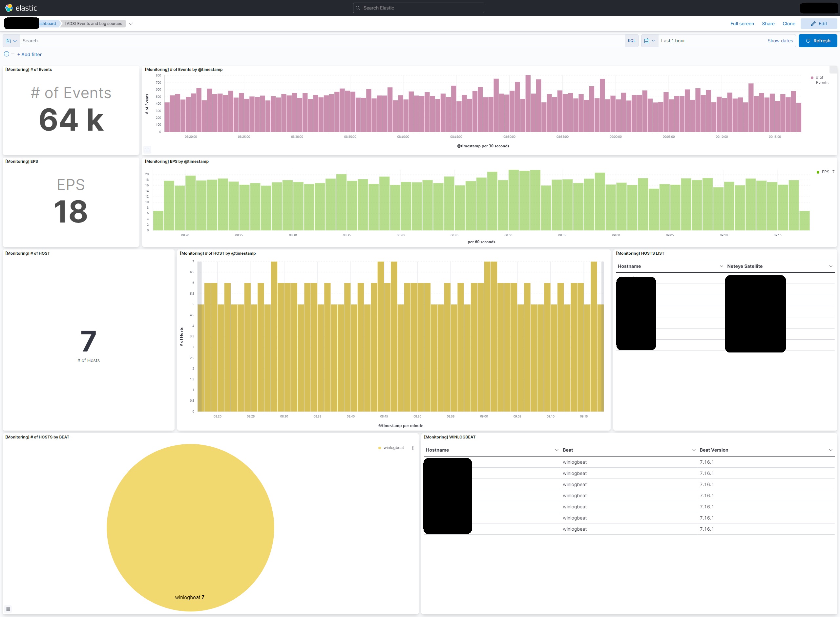840x617 pixels.
Task: Open the winlogbeat legend actions (three dots)
Action: pyautogui.click(x=412, y=447)
